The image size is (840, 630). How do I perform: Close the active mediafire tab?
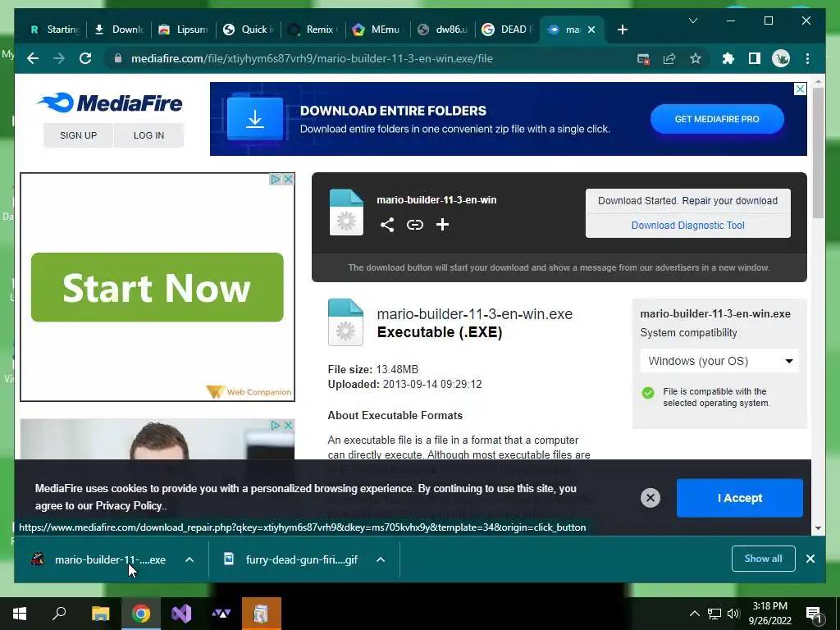point(591,30)
